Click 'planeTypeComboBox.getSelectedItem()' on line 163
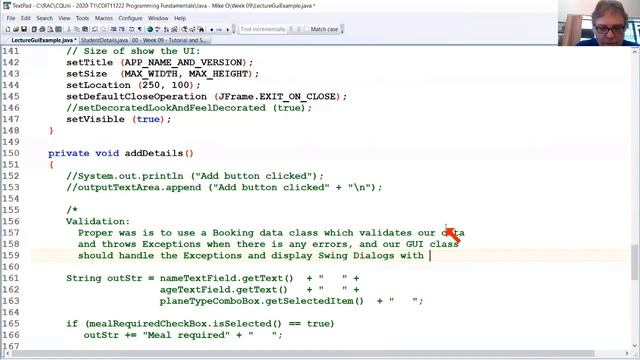Image resolution: width=640 pixels, height=360 pixels. click(x=262, y=301)
